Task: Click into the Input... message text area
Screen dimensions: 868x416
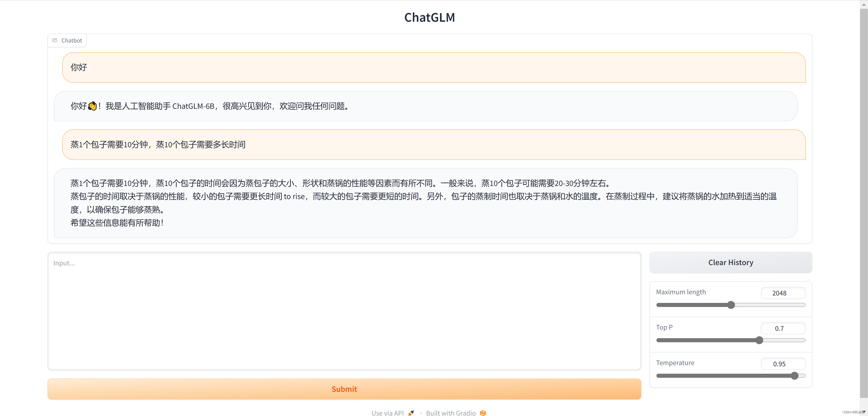Action: [344, 311]
